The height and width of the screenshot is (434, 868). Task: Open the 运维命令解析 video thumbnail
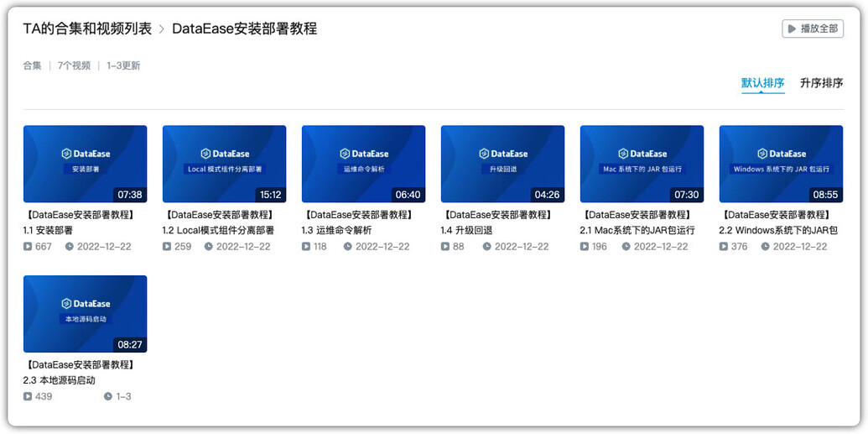coord(364,164)
